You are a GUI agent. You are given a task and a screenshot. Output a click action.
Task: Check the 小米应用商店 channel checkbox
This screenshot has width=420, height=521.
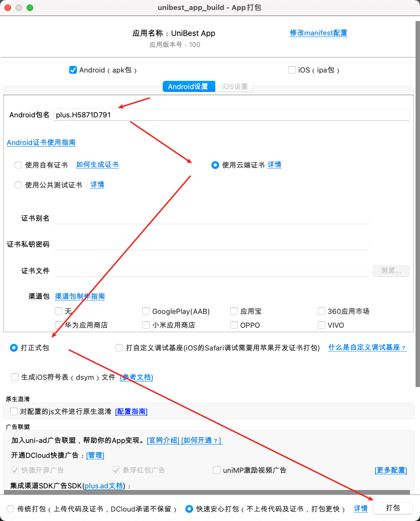click(x=146, y=324)
